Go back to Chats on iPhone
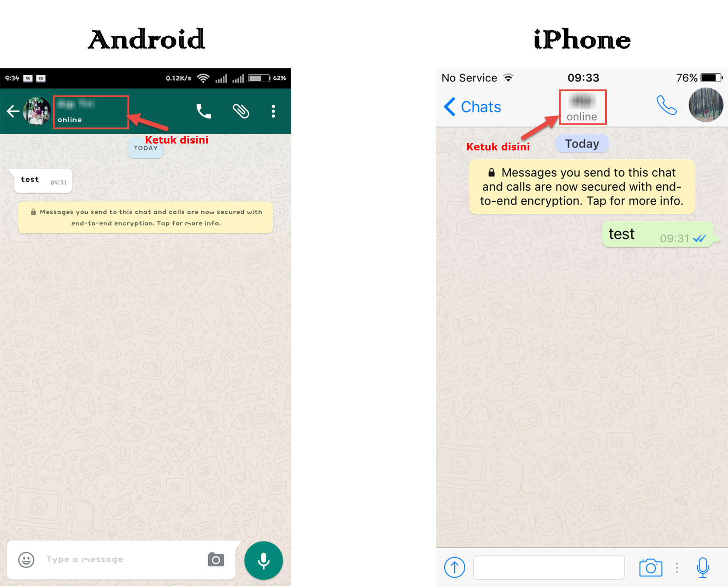Image resolution: width=728 pixels, height=587 pixels. 472,107
